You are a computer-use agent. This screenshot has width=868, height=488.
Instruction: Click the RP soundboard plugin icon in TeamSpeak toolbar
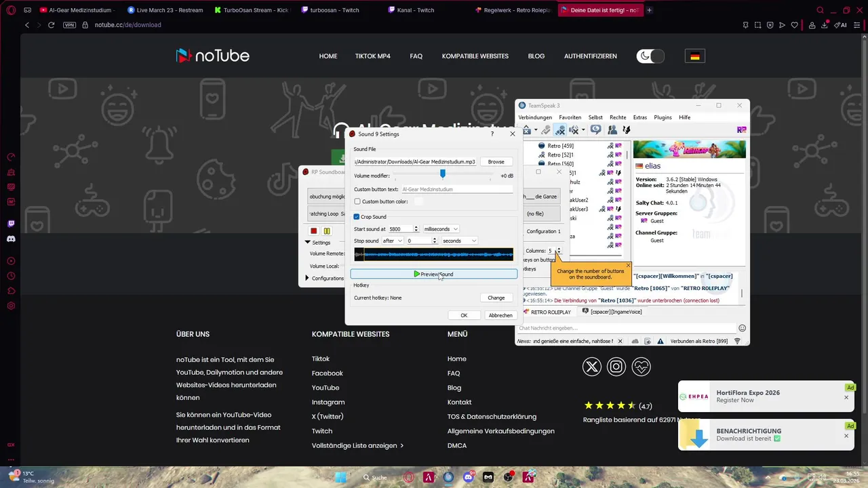[x=741, y=129]
